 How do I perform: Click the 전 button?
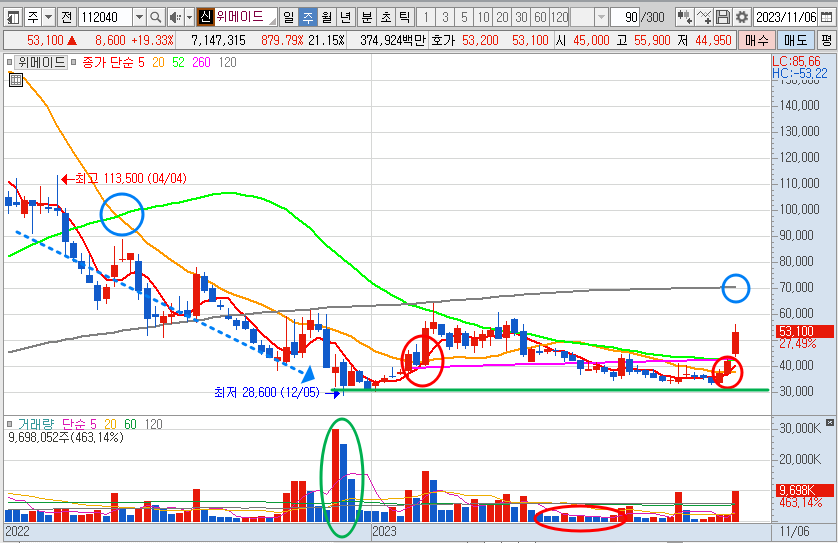pyautogui.click(x=66, y=18)
